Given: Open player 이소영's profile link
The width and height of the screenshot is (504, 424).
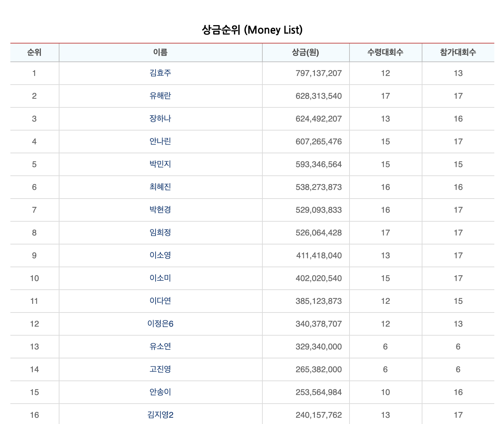Looking at the screenshot, I should pos(160,256).
